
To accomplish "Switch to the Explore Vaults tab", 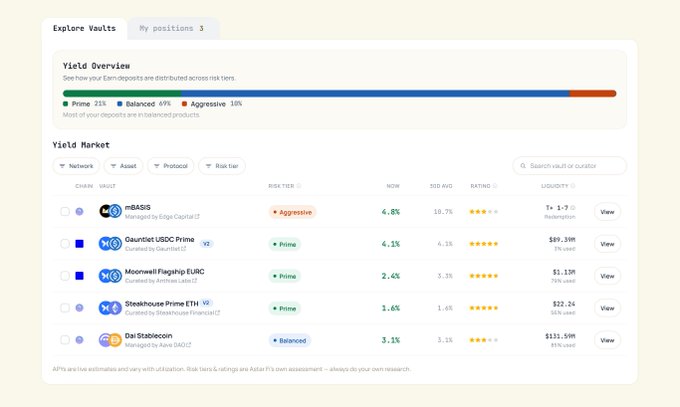I will click(x=84, y=29).
